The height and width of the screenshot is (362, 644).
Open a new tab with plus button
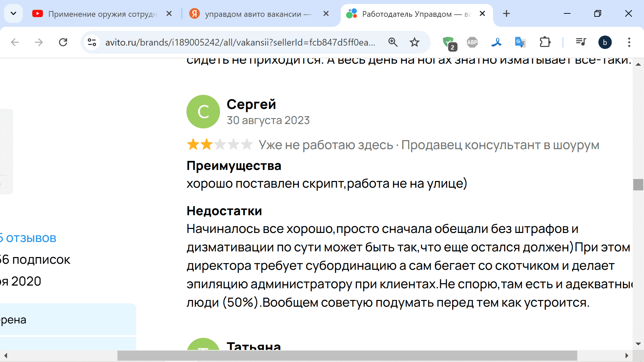(x=506, y=14)
